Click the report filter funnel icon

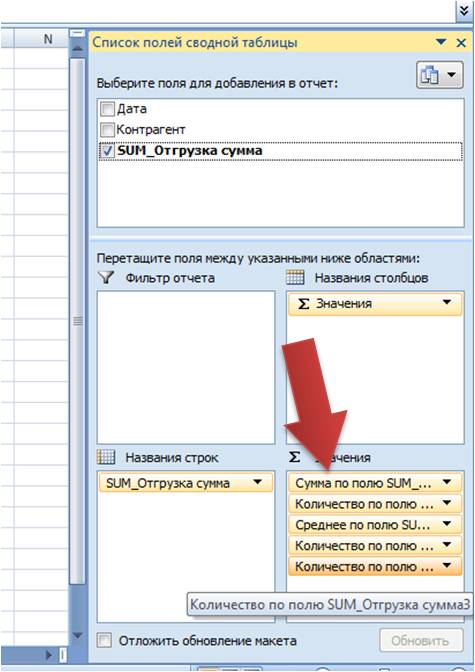point(106,277)
